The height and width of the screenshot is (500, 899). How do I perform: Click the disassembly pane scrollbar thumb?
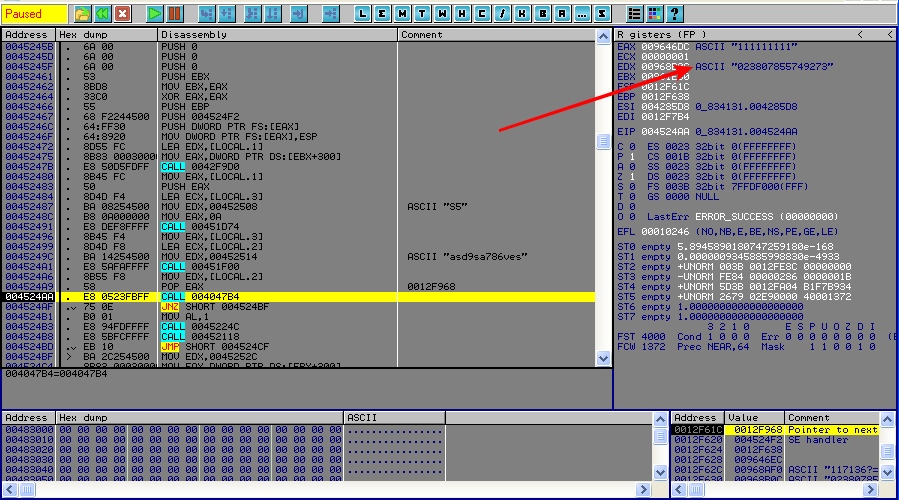tap(603, 141)
